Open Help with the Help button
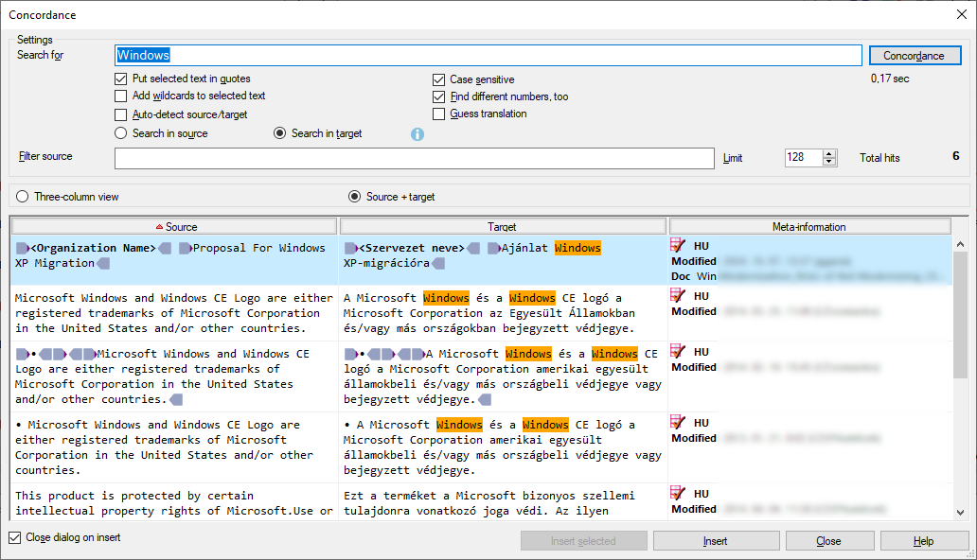The image size is (977, 560). [x=924, y=540]
